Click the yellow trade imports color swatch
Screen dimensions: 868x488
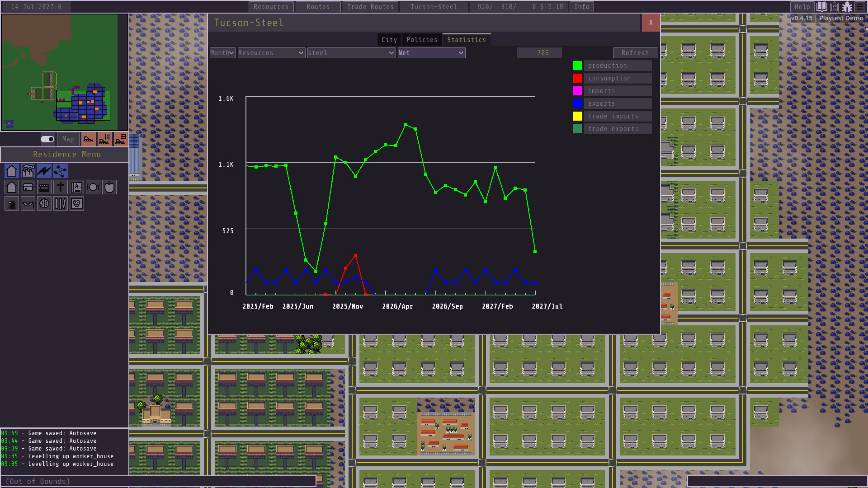[577, 116]
